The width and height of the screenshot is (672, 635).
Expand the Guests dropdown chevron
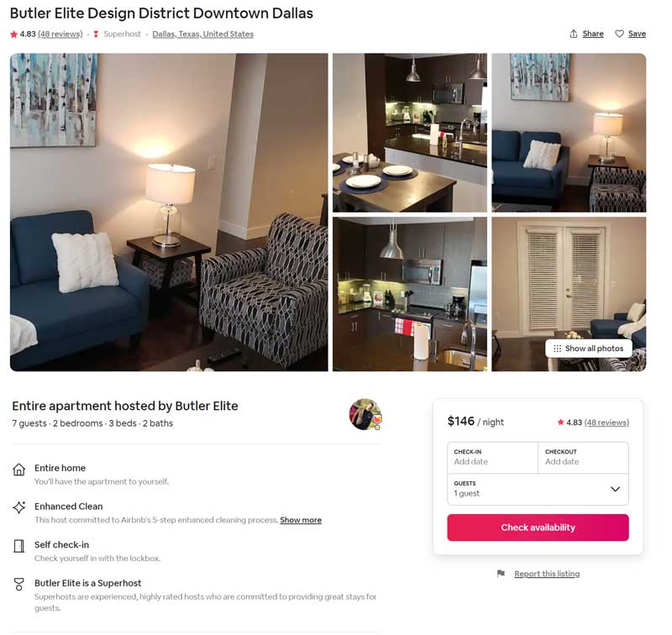615,489
